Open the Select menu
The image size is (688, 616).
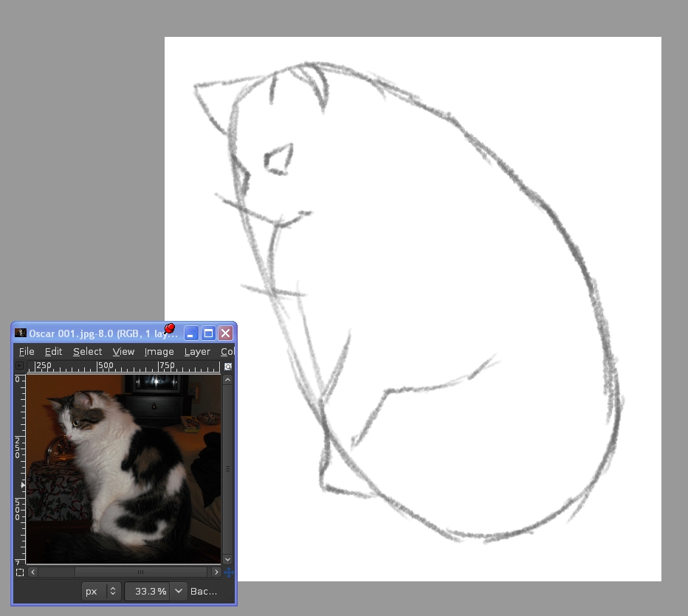click(87, 352)
